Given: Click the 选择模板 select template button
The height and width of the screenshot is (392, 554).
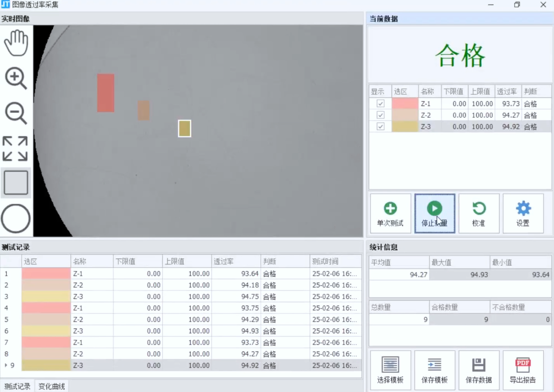Looking at the screenshot, I should point(390,370).
